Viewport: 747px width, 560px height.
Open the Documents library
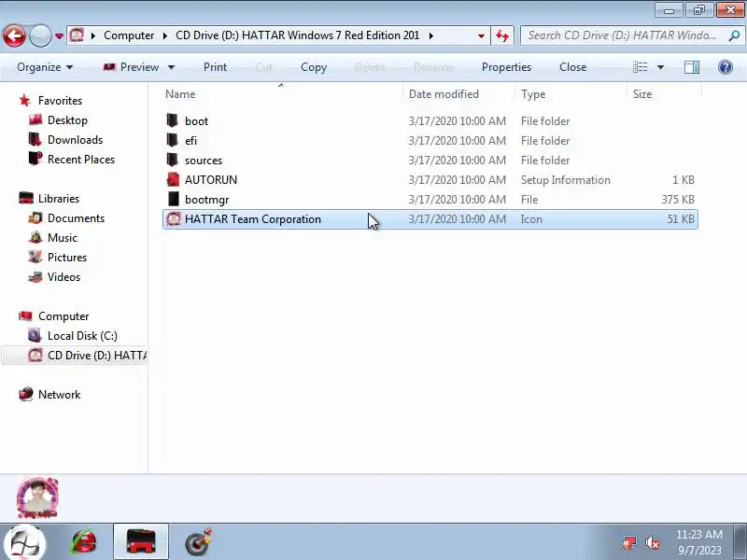pyautogui.click(x=76, y=218)
